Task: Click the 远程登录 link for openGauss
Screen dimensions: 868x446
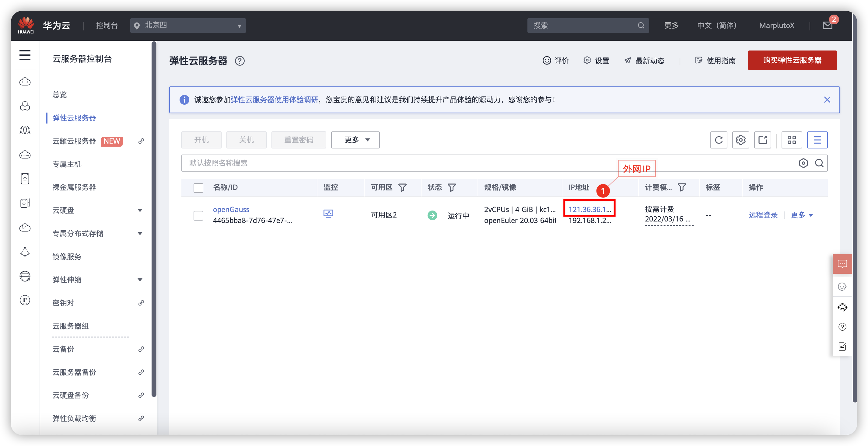Action: pos(763,215)
